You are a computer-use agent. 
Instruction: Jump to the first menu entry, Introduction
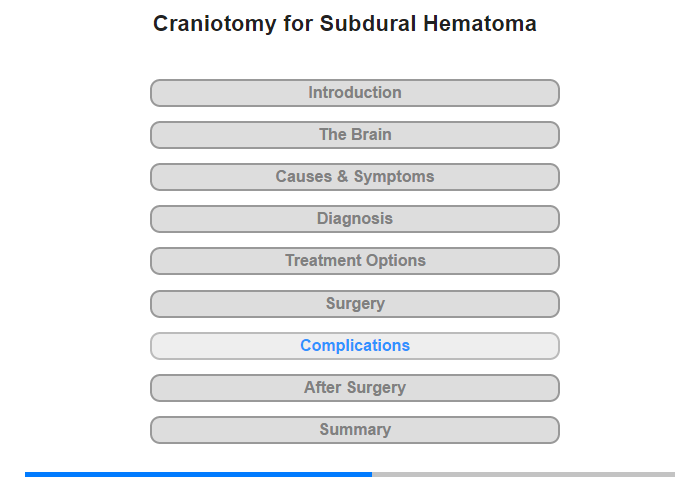click(355, 93)
